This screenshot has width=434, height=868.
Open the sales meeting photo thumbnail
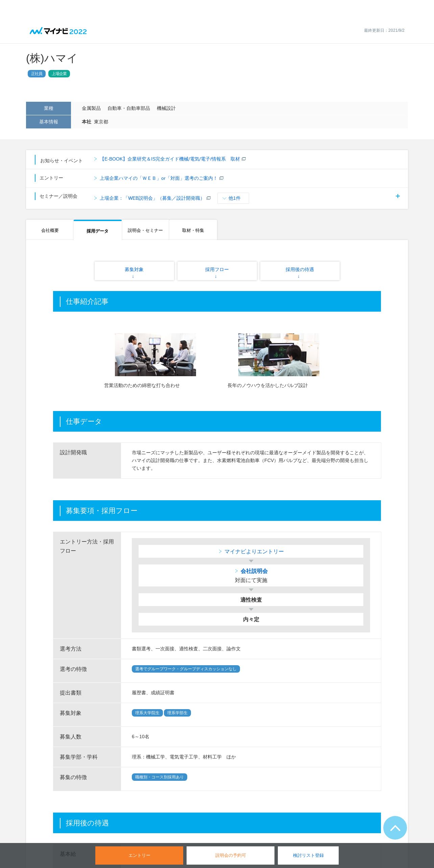(x=155, y=355)
